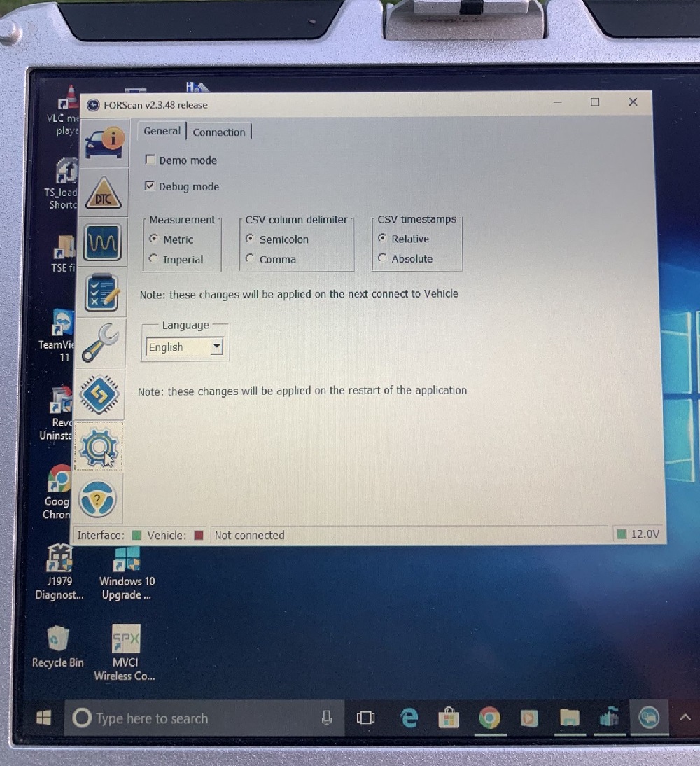Select the Recycle Bin desktop icon
The image size is (700, 766).
pyautogui.click(x=57, y=646)
